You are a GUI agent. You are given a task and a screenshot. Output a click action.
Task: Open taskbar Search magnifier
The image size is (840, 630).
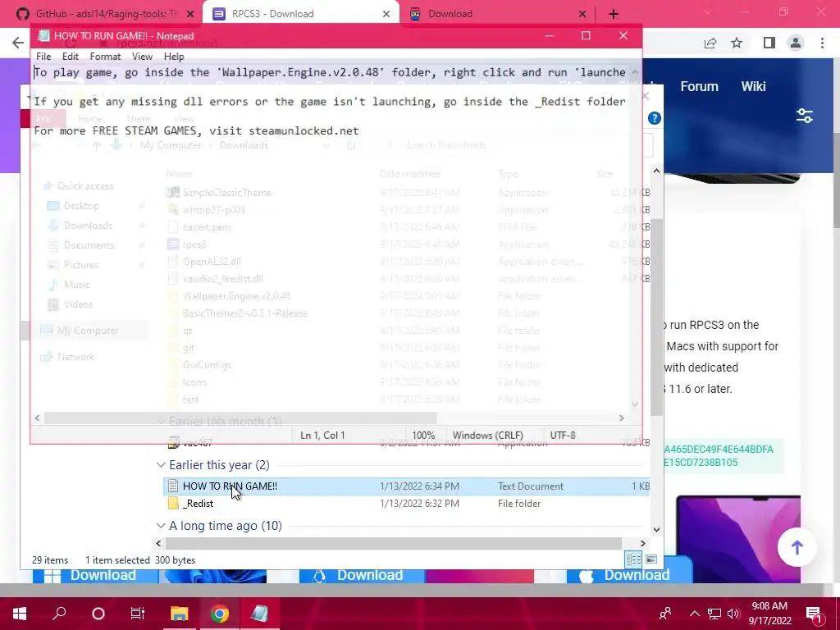coord(59,614)
